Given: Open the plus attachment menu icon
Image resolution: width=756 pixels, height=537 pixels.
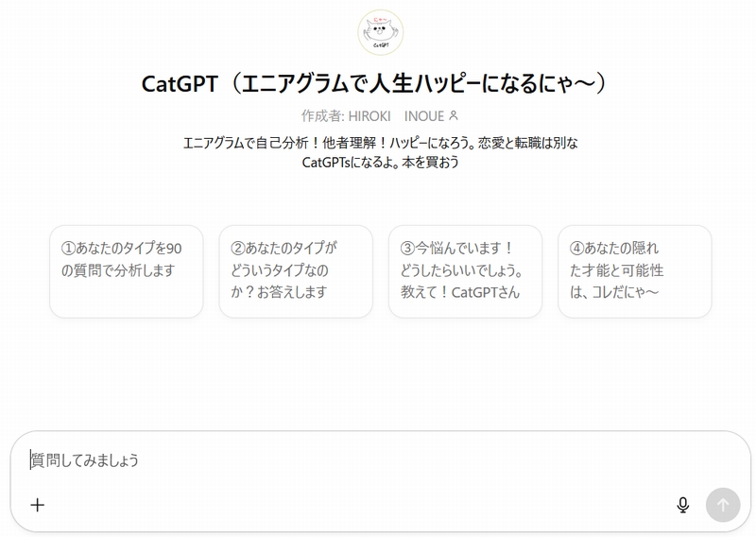Looking at the screenshot, I should pyautogui.click(x=38, y=505).
